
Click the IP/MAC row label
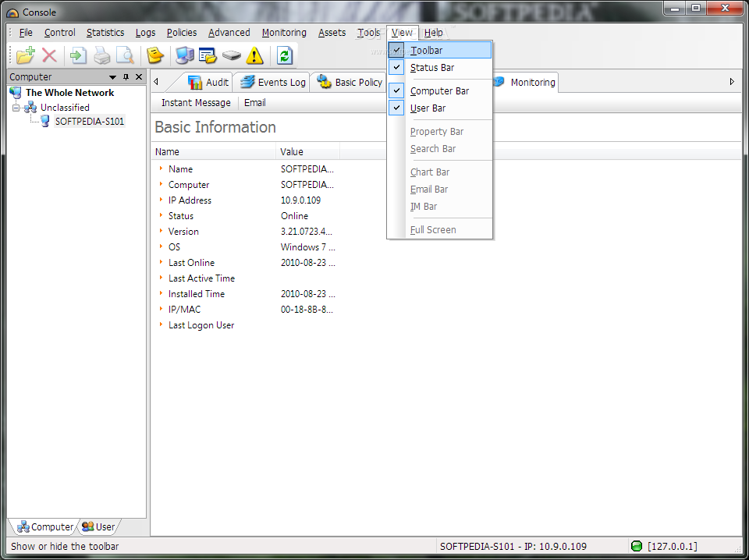[184, 310]
